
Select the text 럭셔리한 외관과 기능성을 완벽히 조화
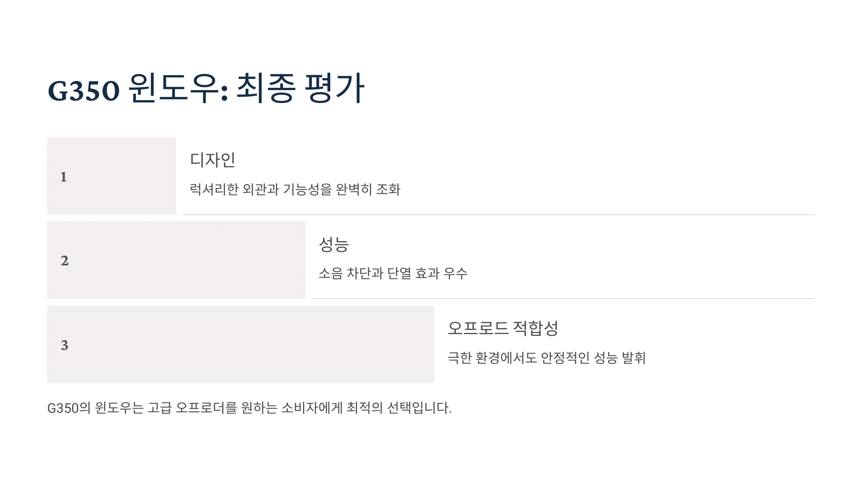[295, 189]
